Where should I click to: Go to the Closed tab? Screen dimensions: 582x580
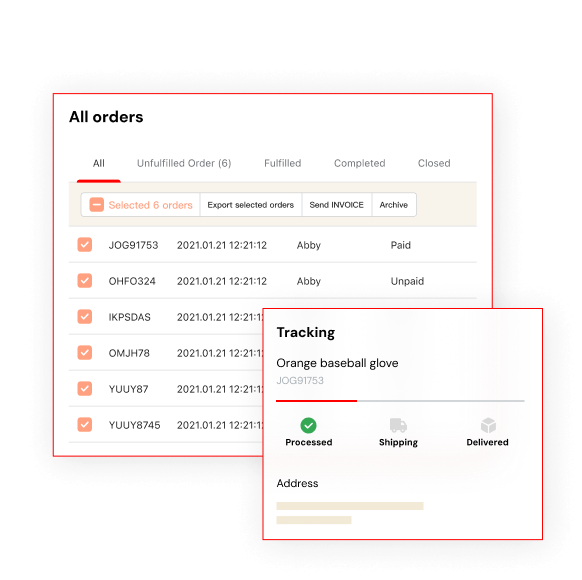pyautogui.click(x=434, y=163)
